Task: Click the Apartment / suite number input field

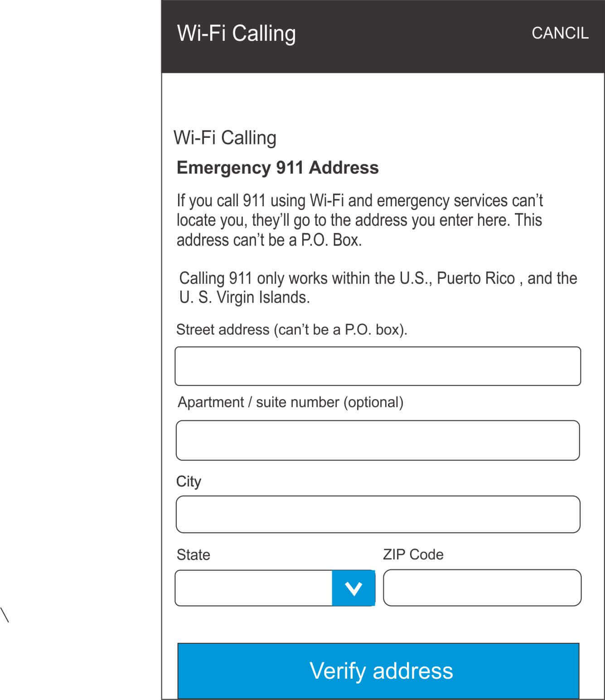Action: (x=378, y=440)
